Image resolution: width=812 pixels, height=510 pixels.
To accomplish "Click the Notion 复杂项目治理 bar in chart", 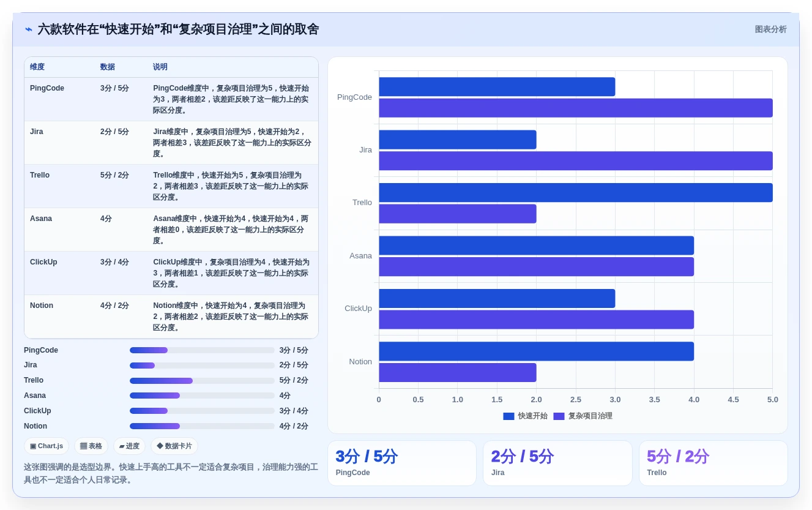I will point(458,373).
